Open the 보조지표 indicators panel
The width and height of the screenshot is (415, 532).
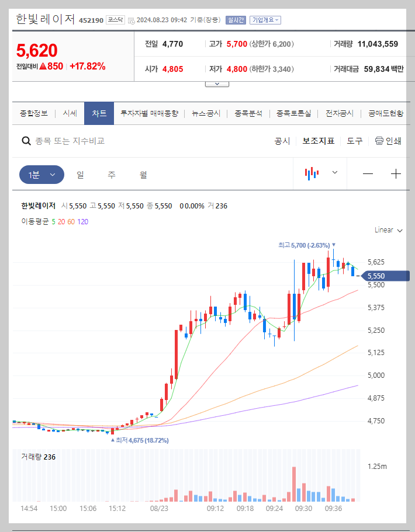pos(319,140)
